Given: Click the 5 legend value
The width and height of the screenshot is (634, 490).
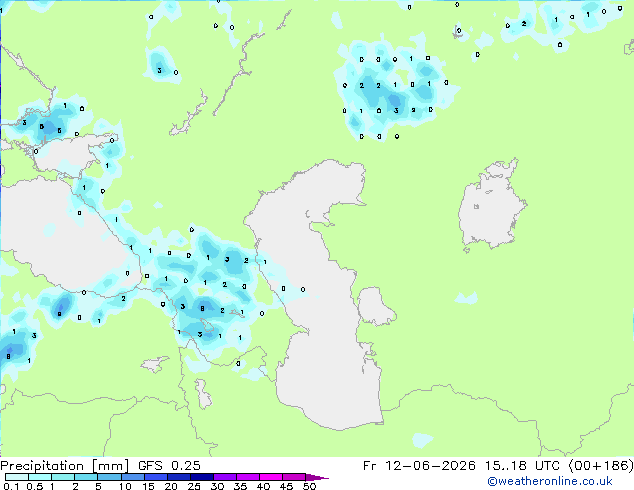Looking at the screenshot, I should [x=98, y=486].
